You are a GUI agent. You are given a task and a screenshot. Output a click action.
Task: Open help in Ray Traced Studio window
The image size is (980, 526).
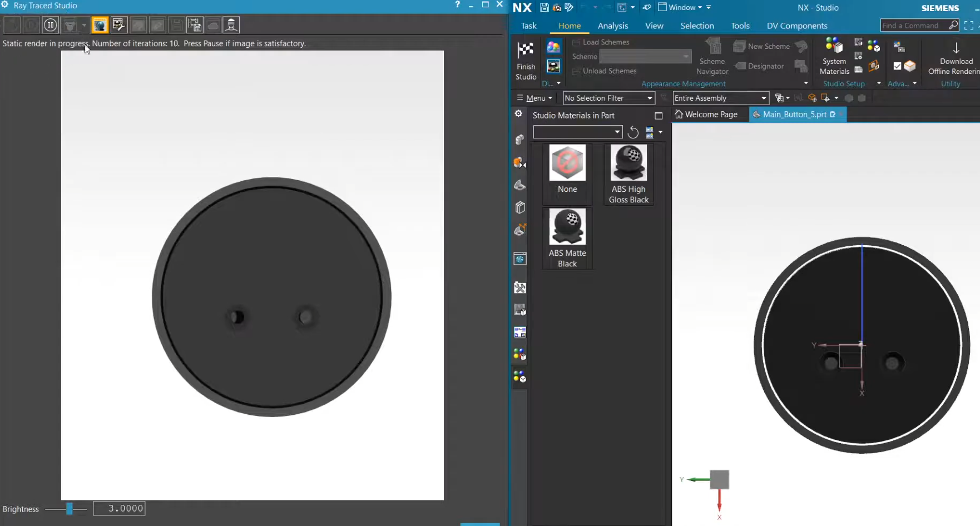click(457, 4)
